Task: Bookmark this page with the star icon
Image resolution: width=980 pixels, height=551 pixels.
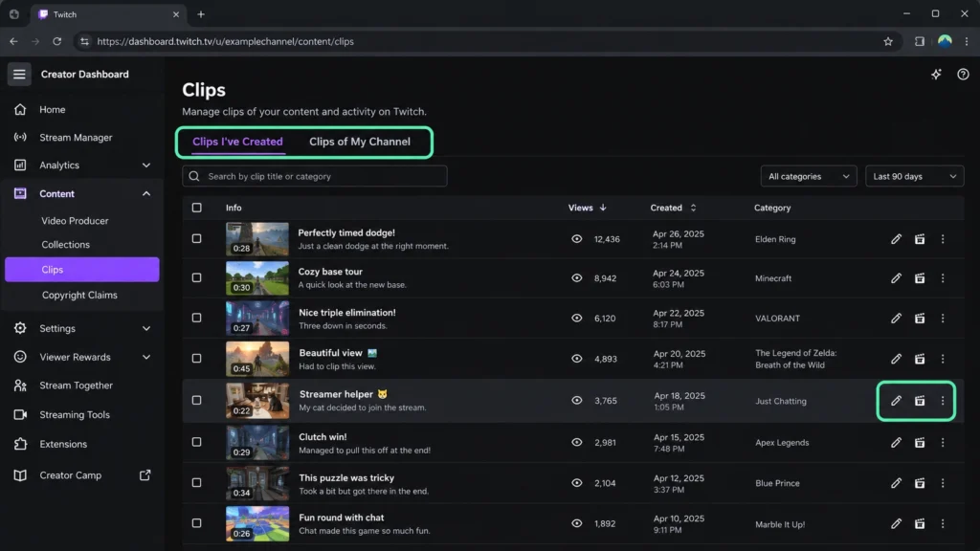Action: pos(887,41)
